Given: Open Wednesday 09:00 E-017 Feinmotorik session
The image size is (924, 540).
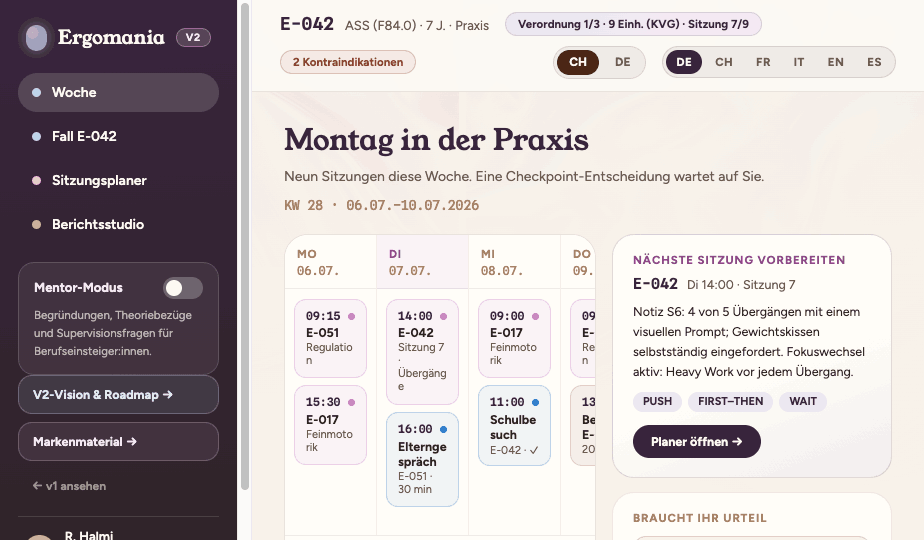Looking at the screenshot, I should pos(514,338).
